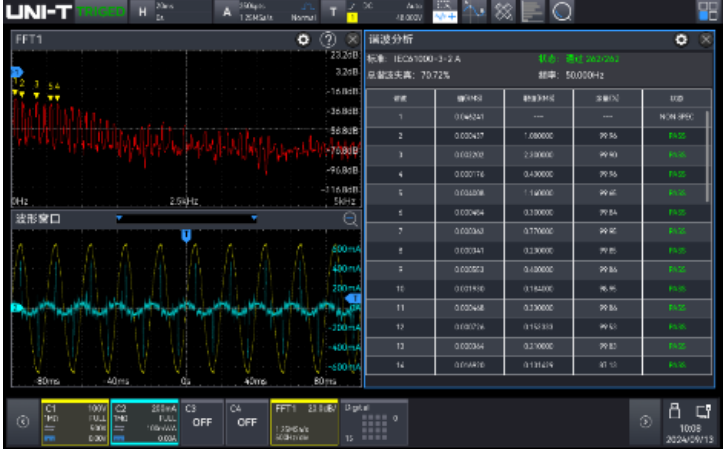The height and width of the screenshot is (451, 726).
Task: Open harmonic analysis panel settings gear
Action: 681,39
